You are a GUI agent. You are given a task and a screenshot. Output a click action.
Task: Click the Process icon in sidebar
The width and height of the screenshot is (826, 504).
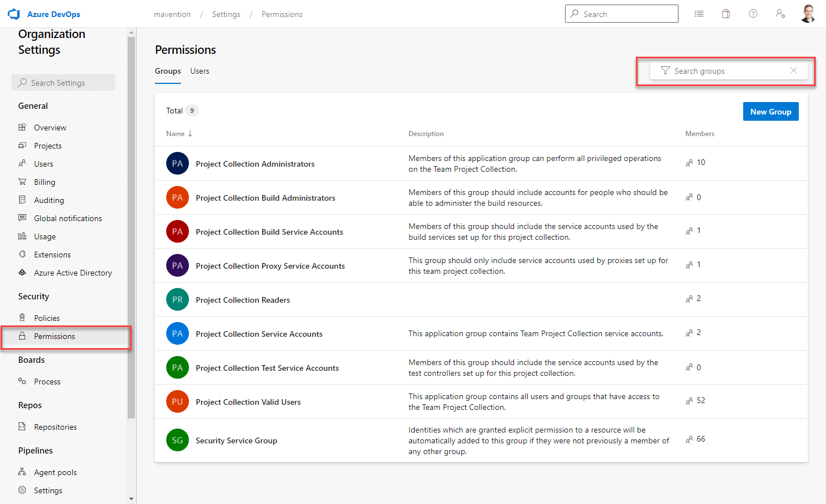pos(22,381)
